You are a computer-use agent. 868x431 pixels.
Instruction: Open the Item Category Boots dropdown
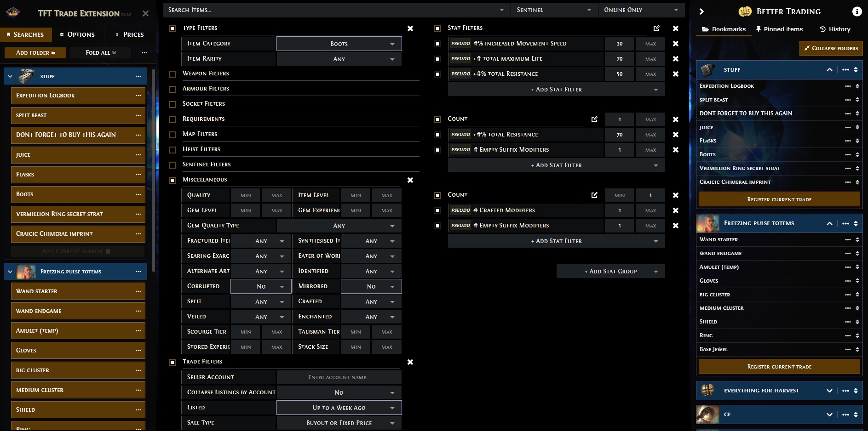coord(339,44)
